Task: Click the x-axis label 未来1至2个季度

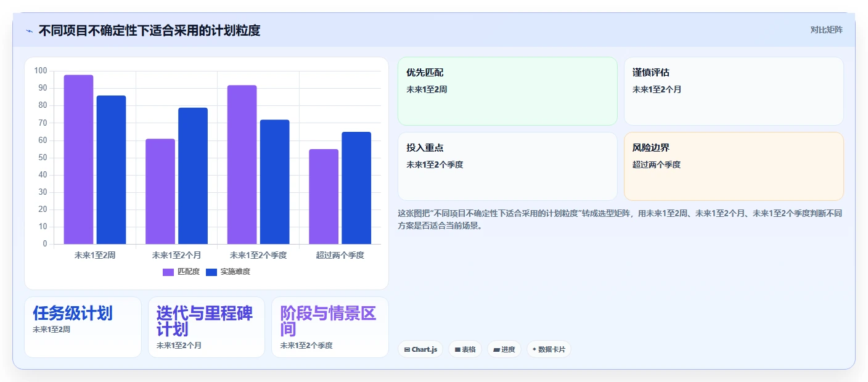Action: pyautogui.click(x=258, y=255)
